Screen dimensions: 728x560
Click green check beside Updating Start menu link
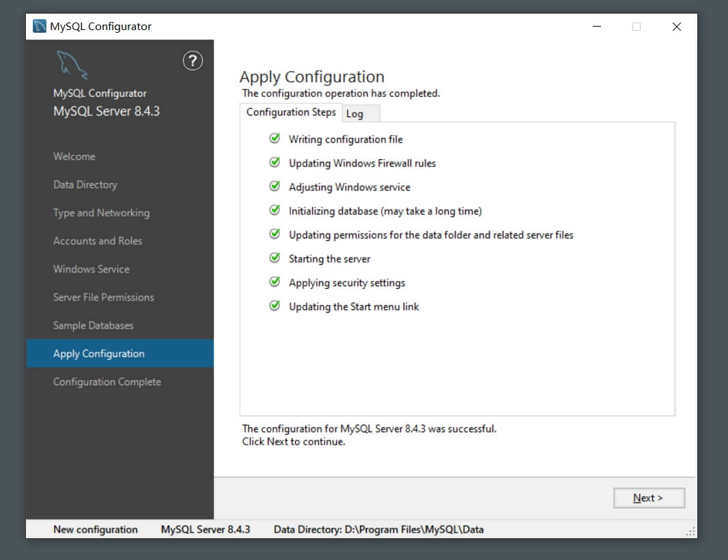[275, 305]
